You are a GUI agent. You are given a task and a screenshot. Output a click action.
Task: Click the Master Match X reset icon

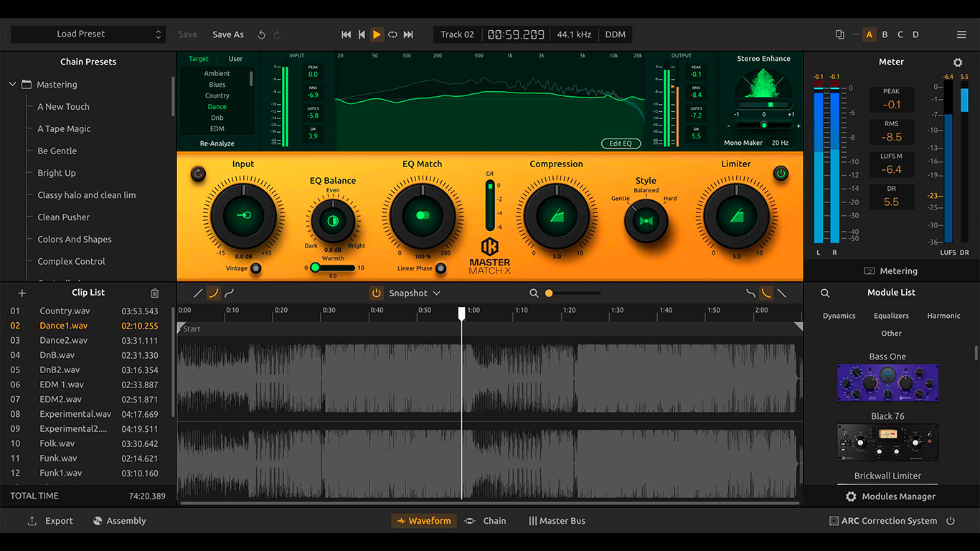pyautogui.click(x=198, y=173)
